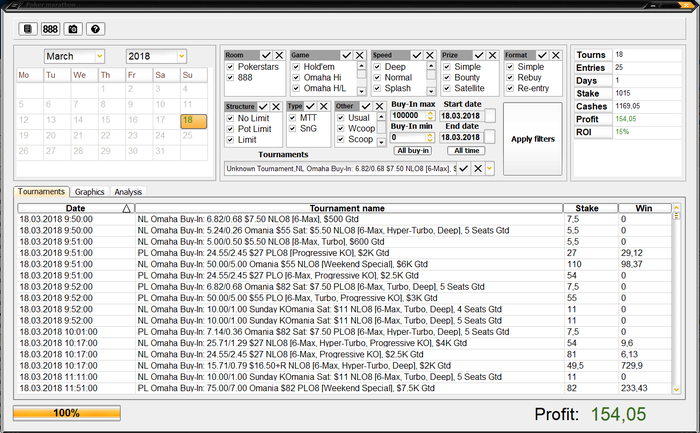Toggle Wcoop checkbox
Viewport: 700px width, 433px height.
(x=341, y=129)
